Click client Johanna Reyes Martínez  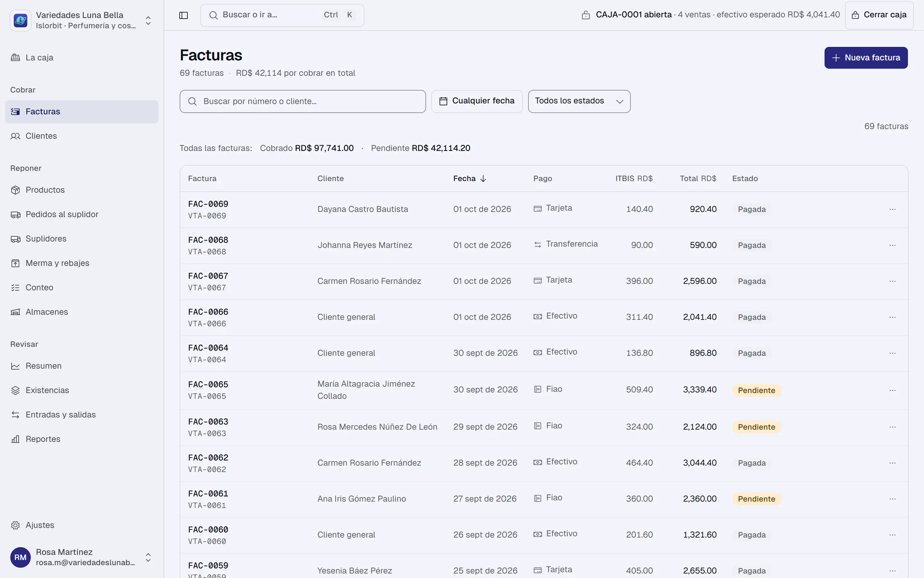(x=365, y=245)
